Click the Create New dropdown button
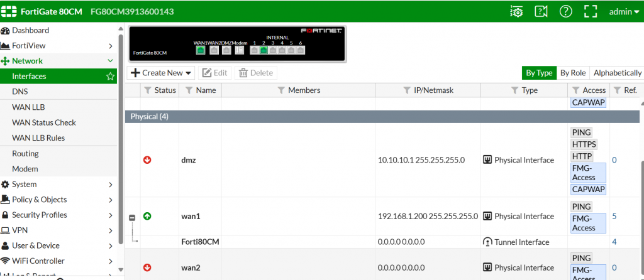This screenshot has height=280, width=644. pos(161,73)
